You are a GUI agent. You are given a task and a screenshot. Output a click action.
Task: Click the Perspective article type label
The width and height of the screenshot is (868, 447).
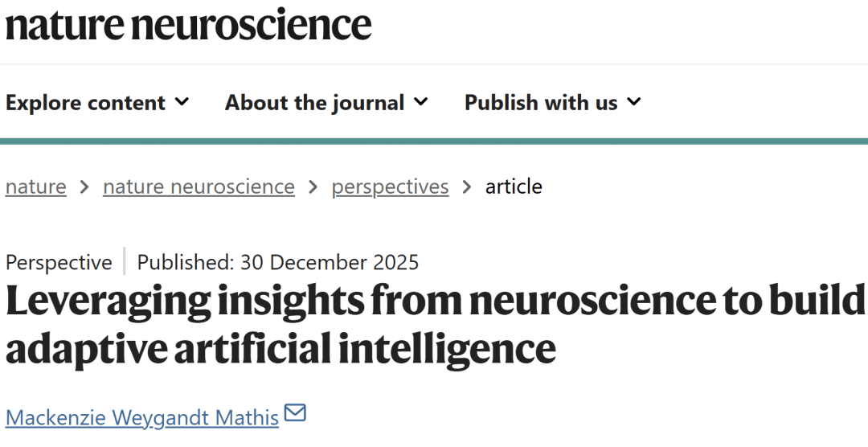coord(59,262)
